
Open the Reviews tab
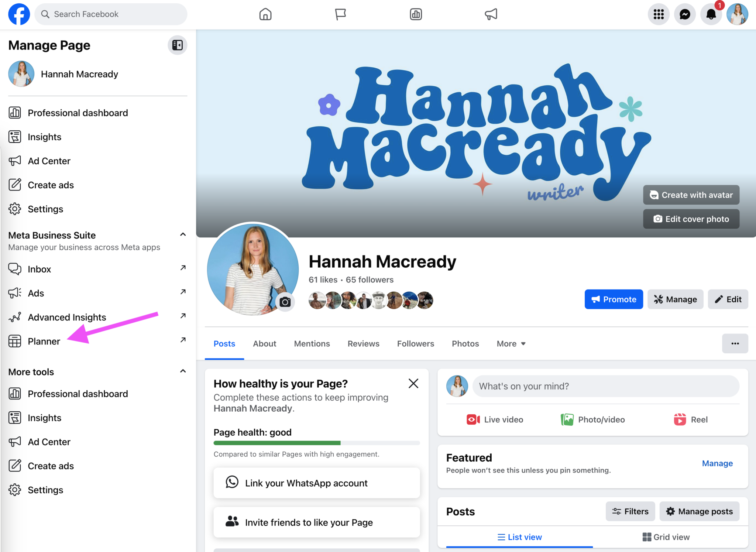(x=363, y=343)
